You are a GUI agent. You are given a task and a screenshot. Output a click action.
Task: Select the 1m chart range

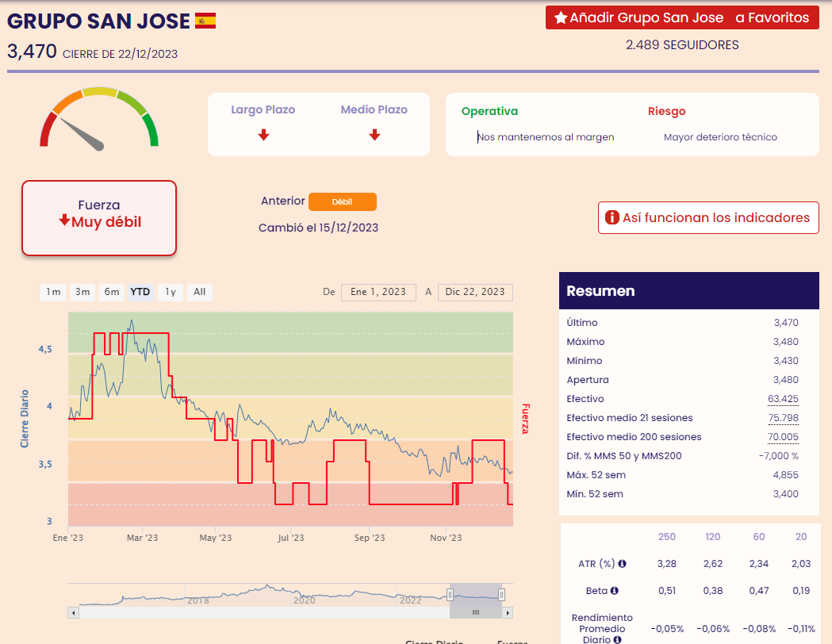pos(53,293)
